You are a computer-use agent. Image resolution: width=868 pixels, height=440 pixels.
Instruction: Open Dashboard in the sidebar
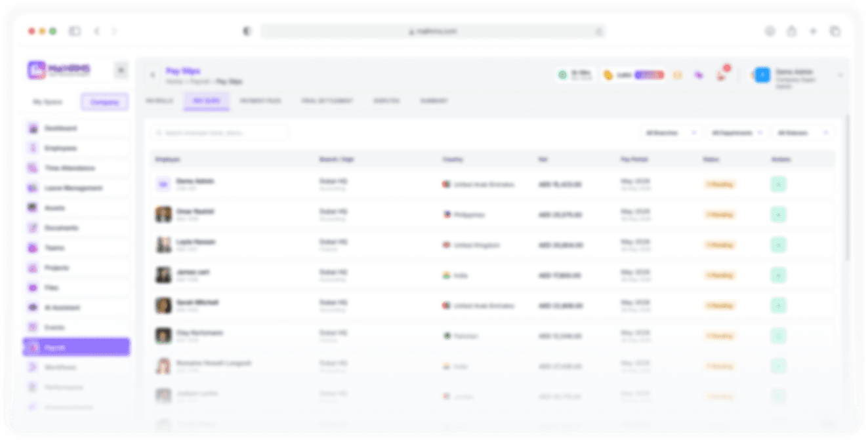click(x=76, y=129)
